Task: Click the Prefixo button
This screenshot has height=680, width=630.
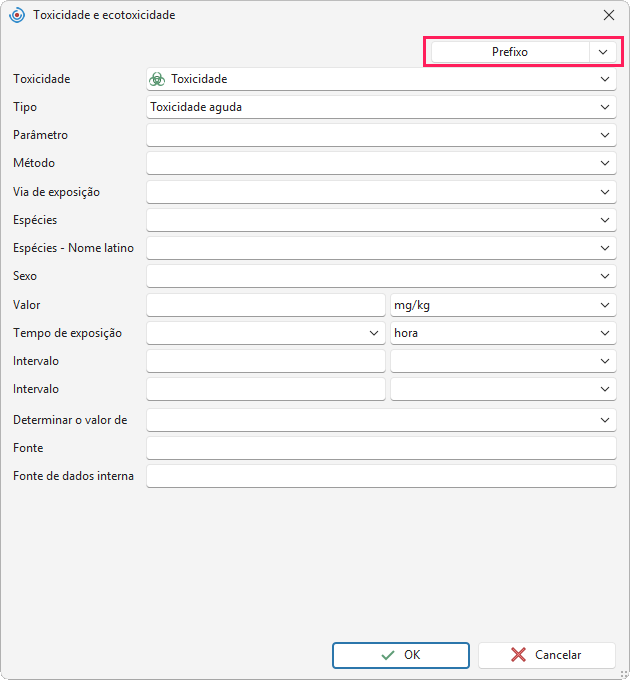Action: coord(510,52)
